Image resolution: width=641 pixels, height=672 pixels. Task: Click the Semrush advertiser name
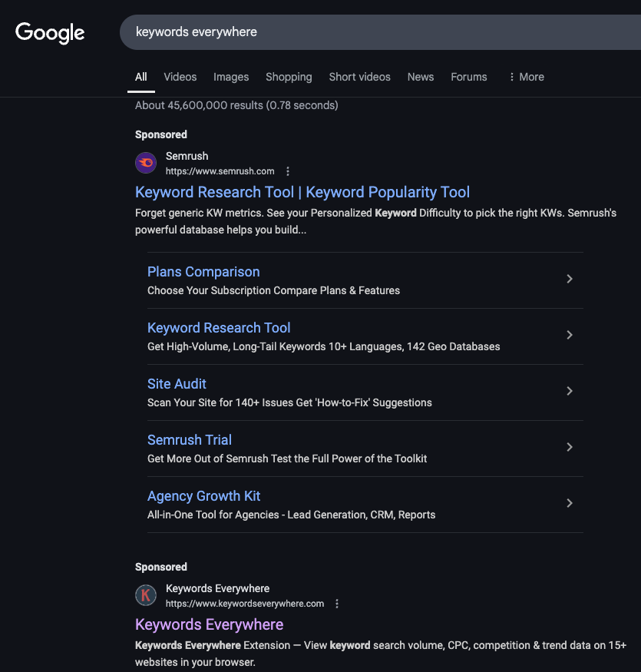point(187,157)
